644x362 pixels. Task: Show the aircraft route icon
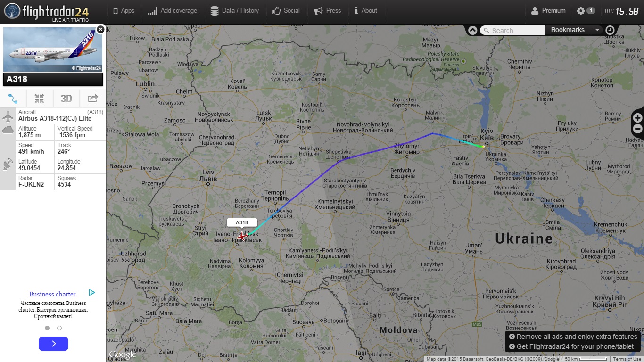(x=13, y=99)
